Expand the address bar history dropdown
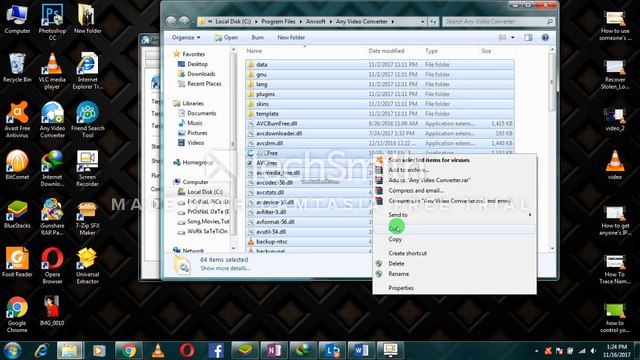Screen dimensions: 640x360 point(422,22)
